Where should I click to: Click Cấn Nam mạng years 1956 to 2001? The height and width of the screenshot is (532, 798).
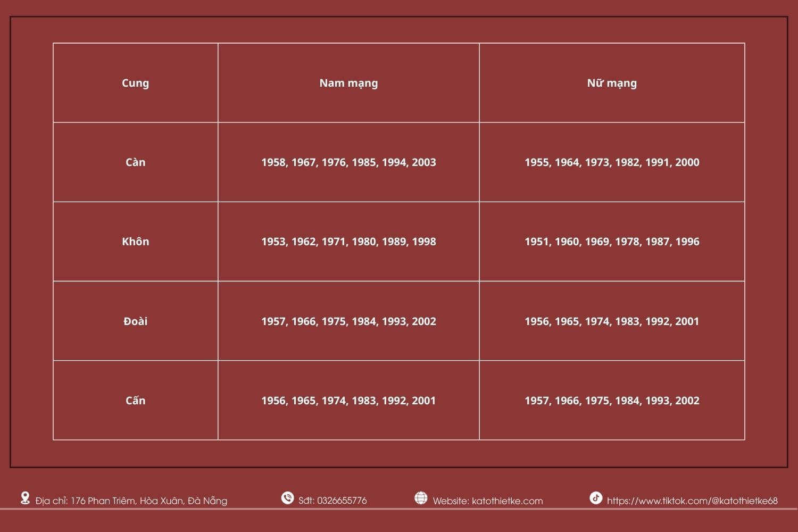[x=348, y=401]
